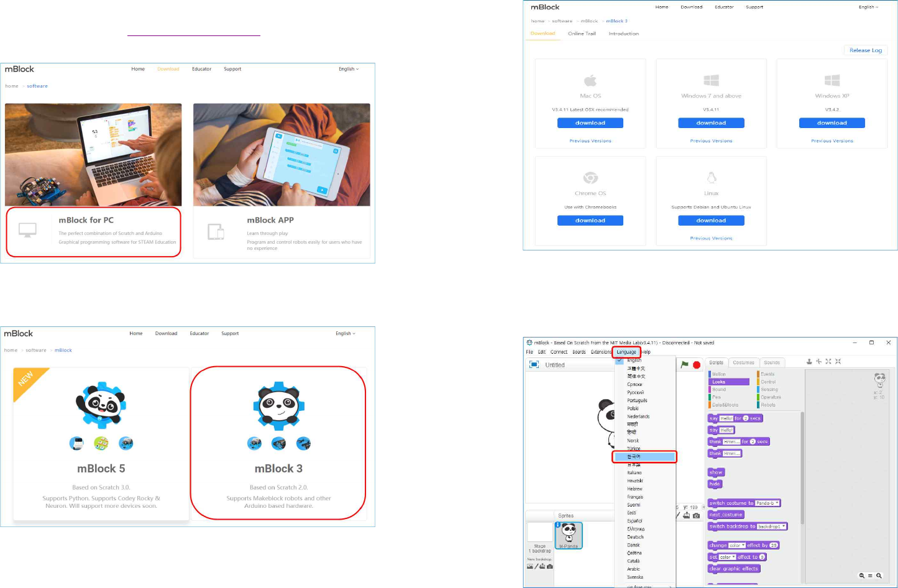Click download button for Windows 7 and above
The height and width of the screenshot is (588, 898).
click(x=711, y=123)
